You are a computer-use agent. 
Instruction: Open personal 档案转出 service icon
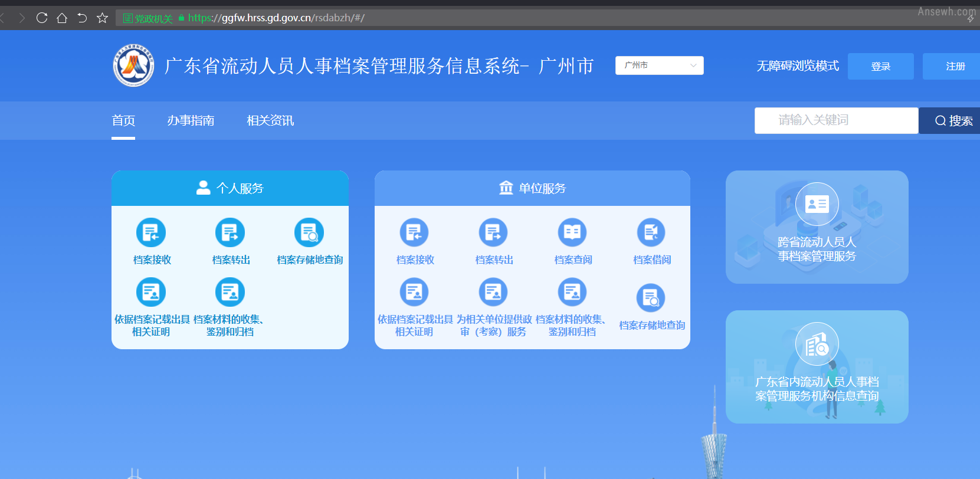click(x=230, y=232)
